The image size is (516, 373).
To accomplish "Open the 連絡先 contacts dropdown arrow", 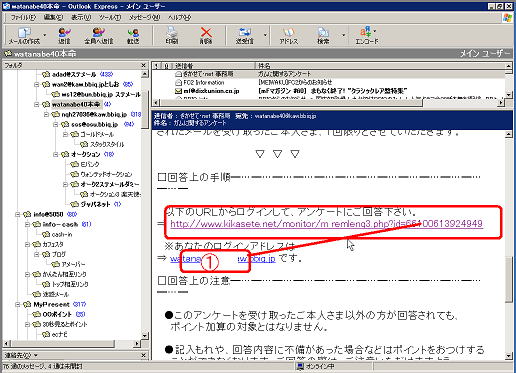I will (x=36, y=355).
